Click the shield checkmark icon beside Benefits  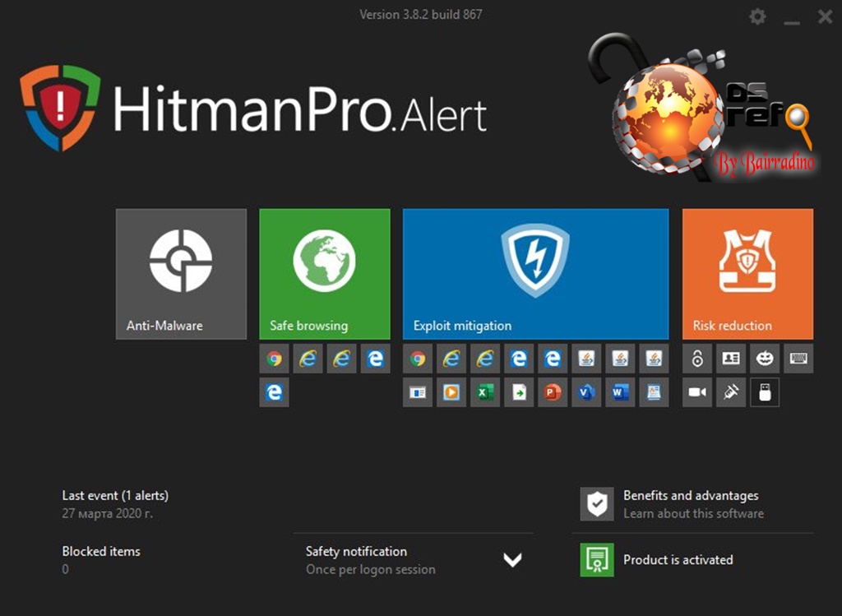pos(597,504)
